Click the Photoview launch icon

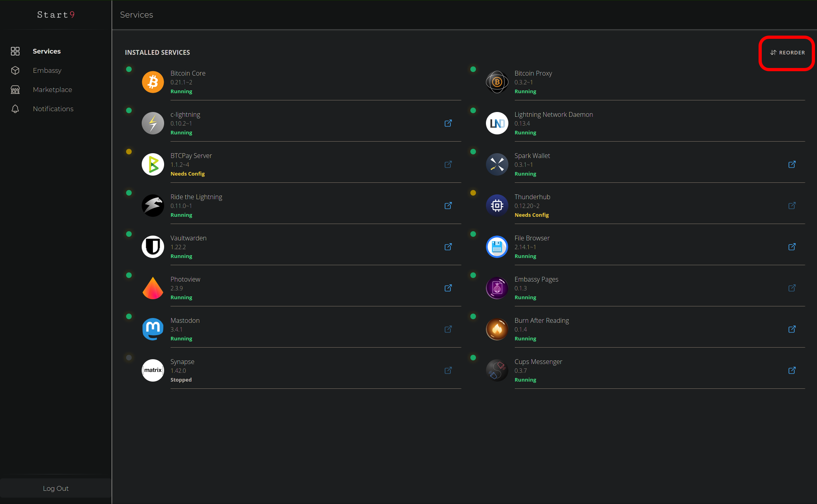448,288
